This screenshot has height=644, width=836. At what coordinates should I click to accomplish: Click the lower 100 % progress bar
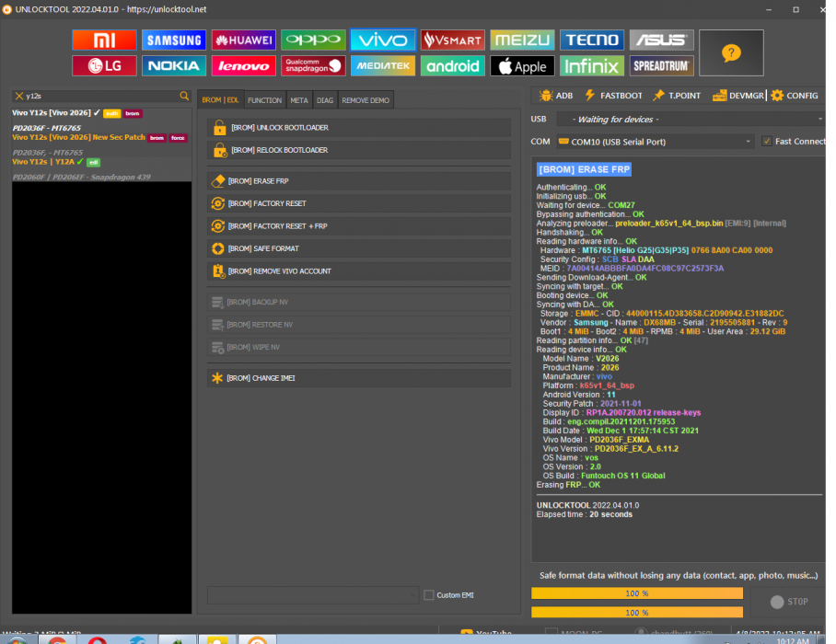[637, 613]
